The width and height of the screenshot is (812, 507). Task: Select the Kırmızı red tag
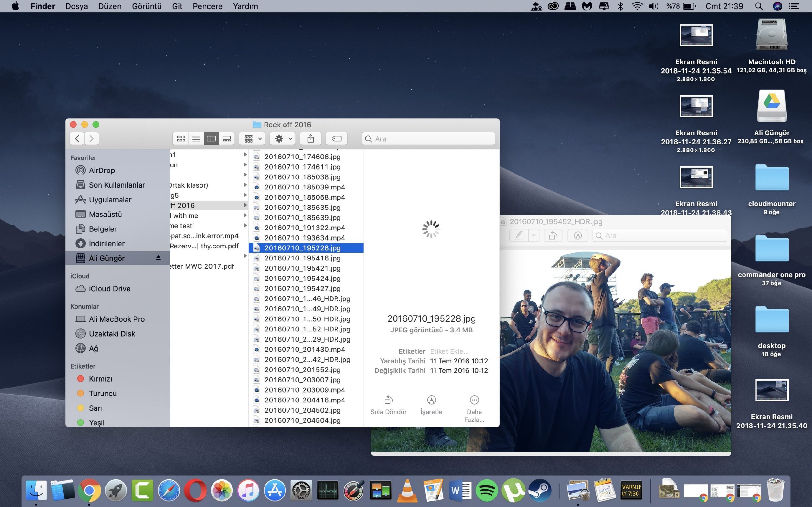[x=100, y=379]
